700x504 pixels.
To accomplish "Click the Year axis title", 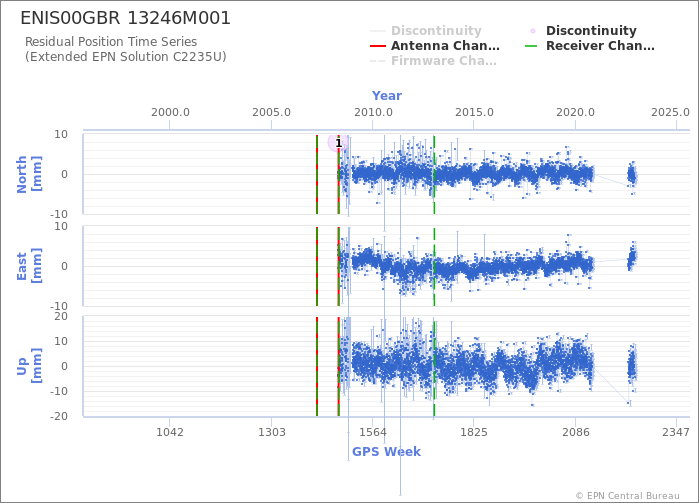I will 387,96.
